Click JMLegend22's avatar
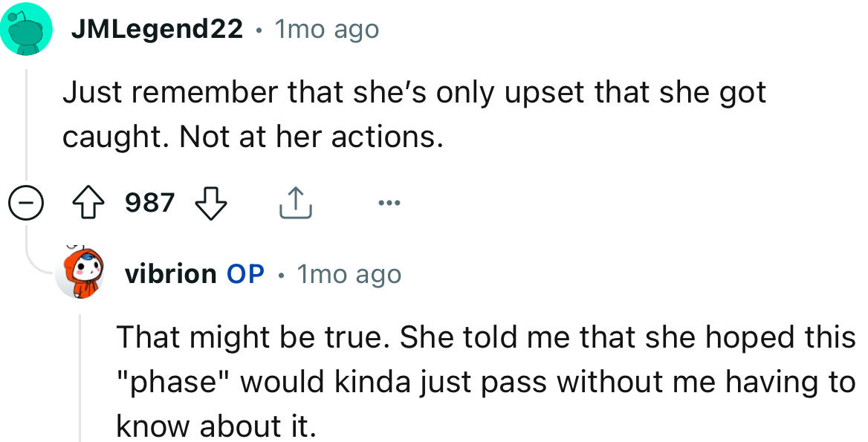The width and height of the screenshot is (868, 442). 26,27
